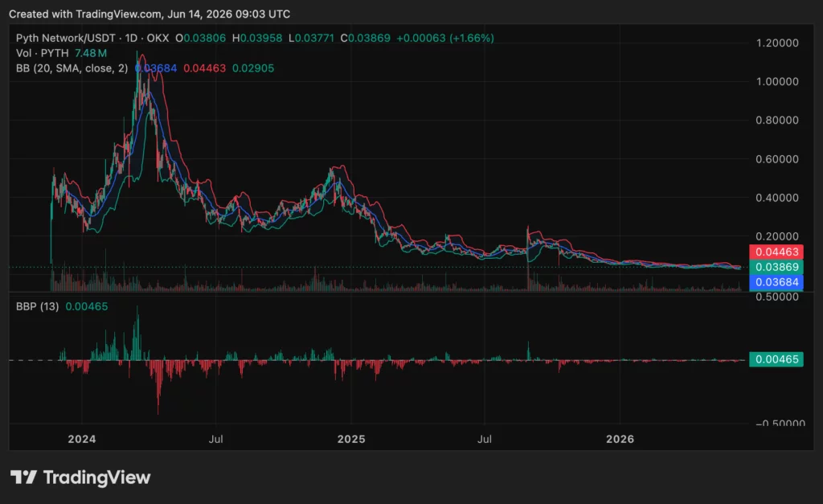Screen dimensions: 823x504
Task: Select the BB (20, SMA, close, 2) indicator label
Action: click(72, 68)
